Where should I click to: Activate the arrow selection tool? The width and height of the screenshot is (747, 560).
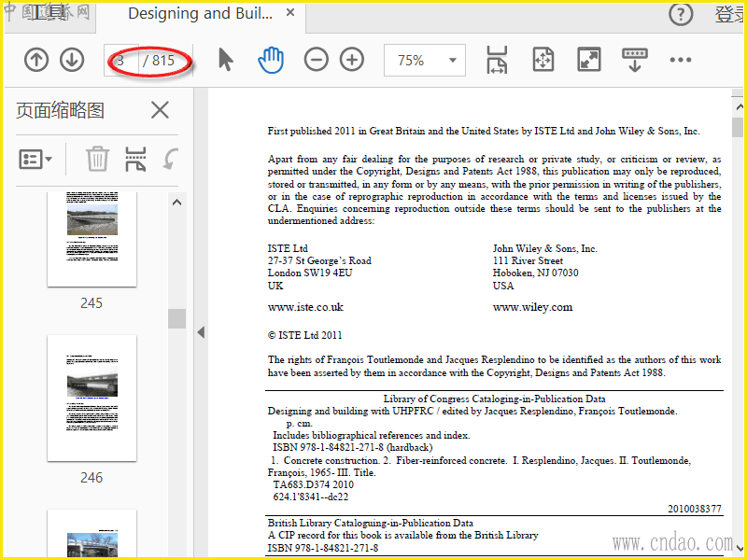coord(225,61)
